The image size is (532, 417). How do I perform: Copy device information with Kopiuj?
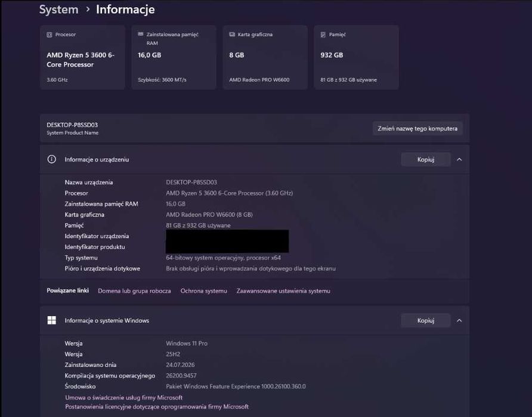pos(426,159)
